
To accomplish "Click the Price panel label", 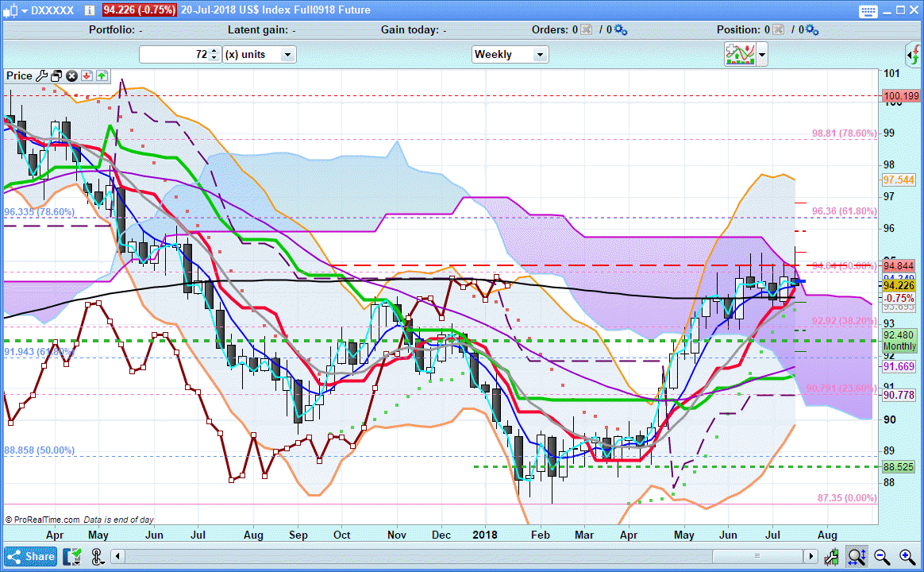I will click(x=19, y=75).
